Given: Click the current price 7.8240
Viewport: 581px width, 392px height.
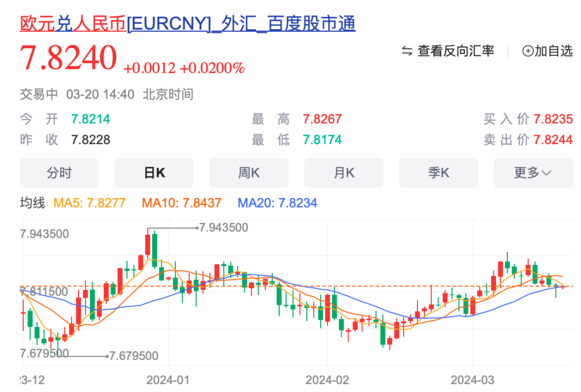Looking at the screenshot, I should pos(67,56).
